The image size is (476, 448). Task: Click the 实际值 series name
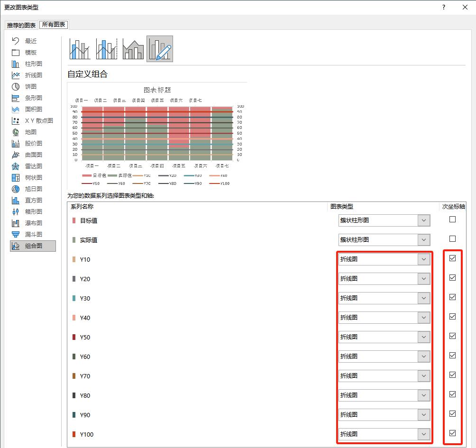pyautogui.click(x=89, y=240)
